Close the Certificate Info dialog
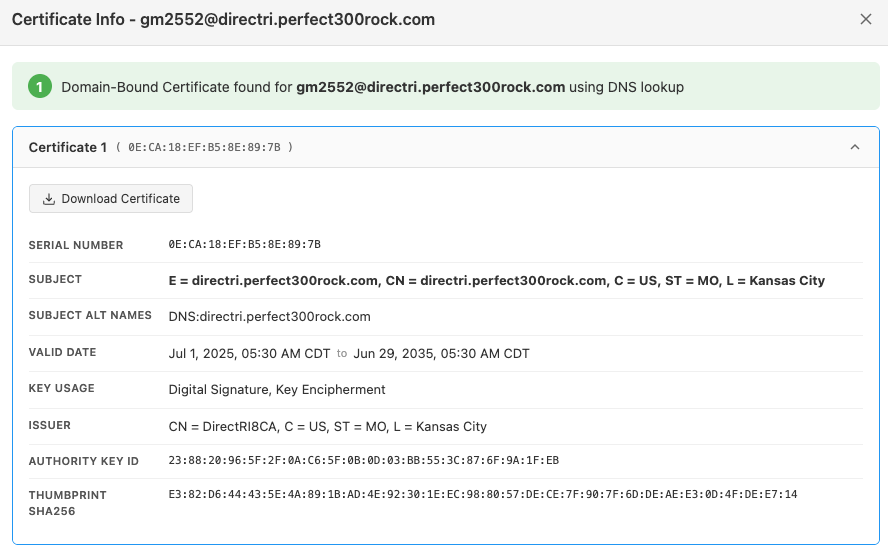The image size is (888, 556). [x=865, y=19]
